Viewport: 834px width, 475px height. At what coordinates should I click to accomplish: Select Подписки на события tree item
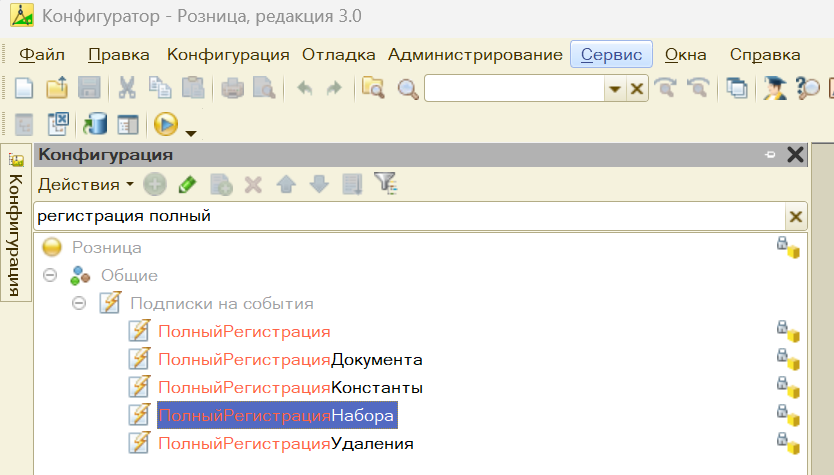pos(222,304)
